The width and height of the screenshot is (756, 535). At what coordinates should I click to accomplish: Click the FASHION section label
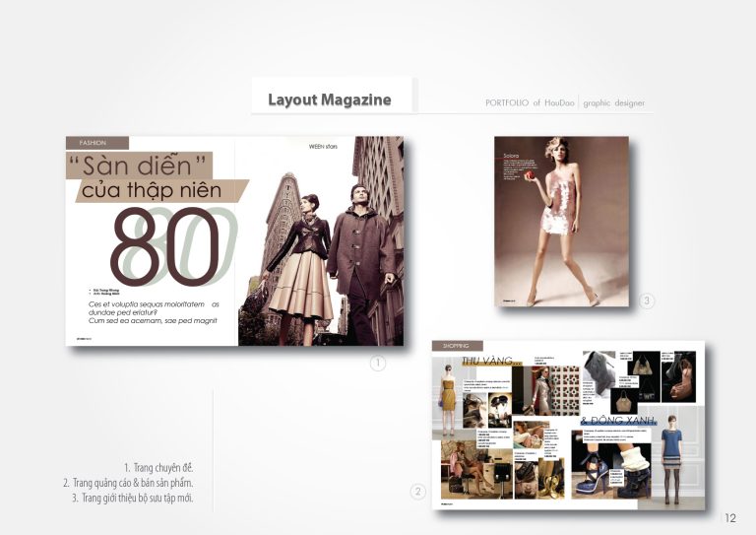96,143
